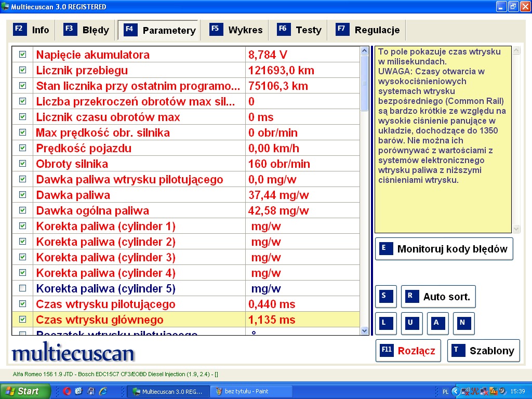Toggle Czas wtrysku głównego checkbox
The width and height of the screenshot is (532, 399).
[22, 320]
